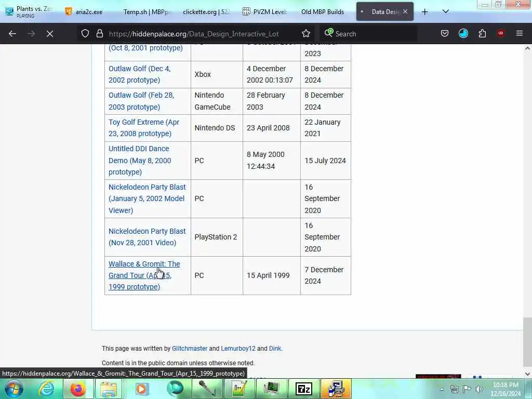Switch to Firefox in the taskbar
Screen dimensions: 532x399
(x=78, y=389)
